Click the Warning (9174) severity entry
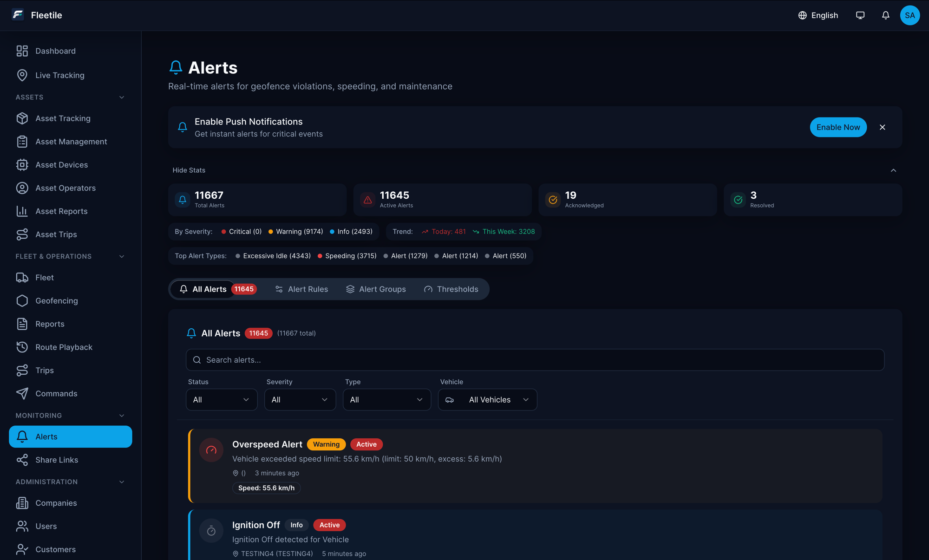The height and width of the screenshot is (560, 929). tap(296, 232)
